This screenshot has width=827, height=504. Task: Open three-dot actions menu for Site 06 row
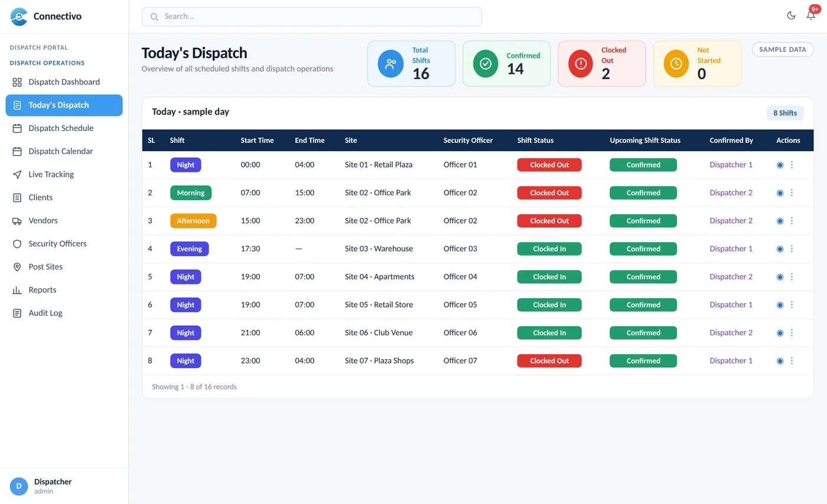(792, 333)
